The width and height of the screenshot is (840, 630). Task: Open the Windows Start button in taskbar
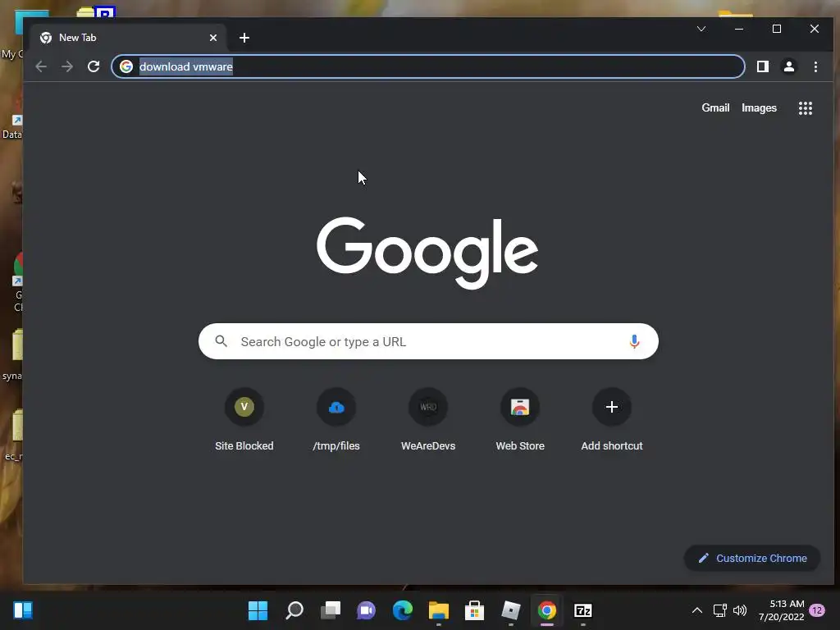tap(258, 610)
